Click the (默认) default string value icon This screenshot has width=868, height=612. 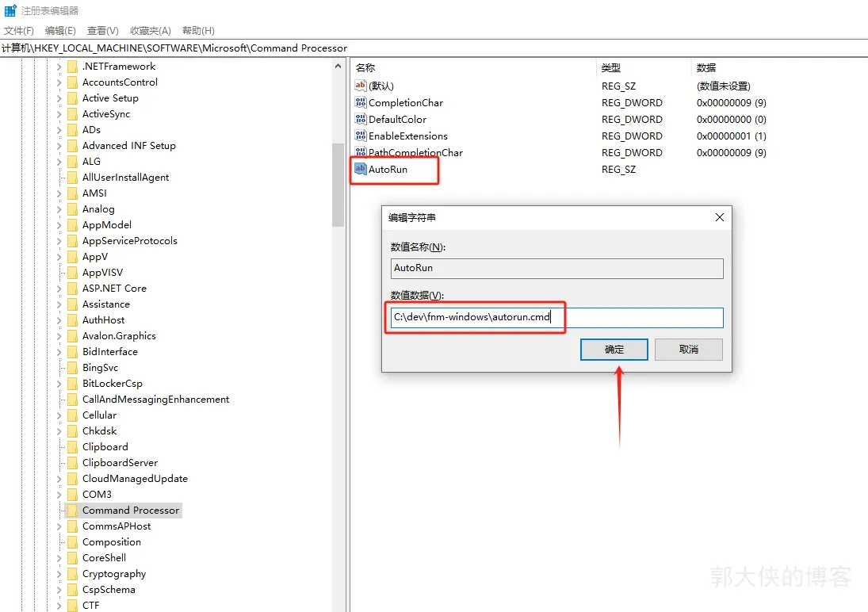click(x=361, y=86)
